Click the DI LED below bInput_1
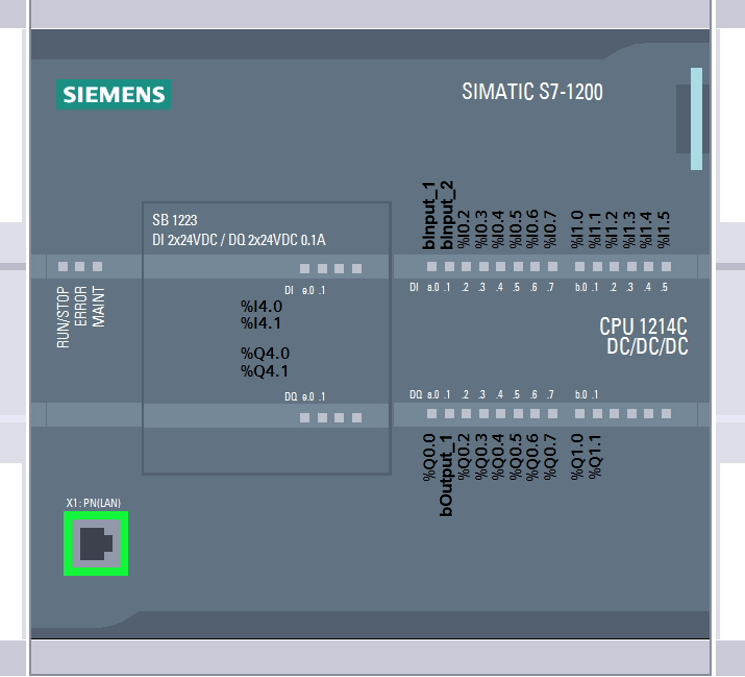This screenshot has height=677, width=745. pos(432,267)
